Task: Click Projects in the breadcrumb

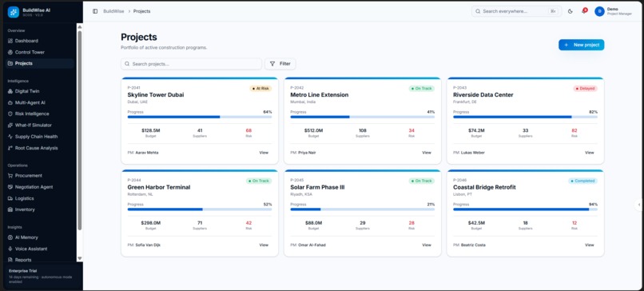Action: click(141, 11)
